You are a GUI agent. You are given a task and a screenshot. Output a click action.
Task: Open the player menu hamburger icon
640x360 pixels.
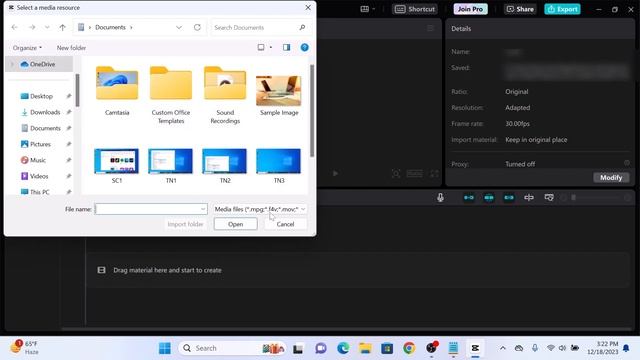(x=430, y=28)
